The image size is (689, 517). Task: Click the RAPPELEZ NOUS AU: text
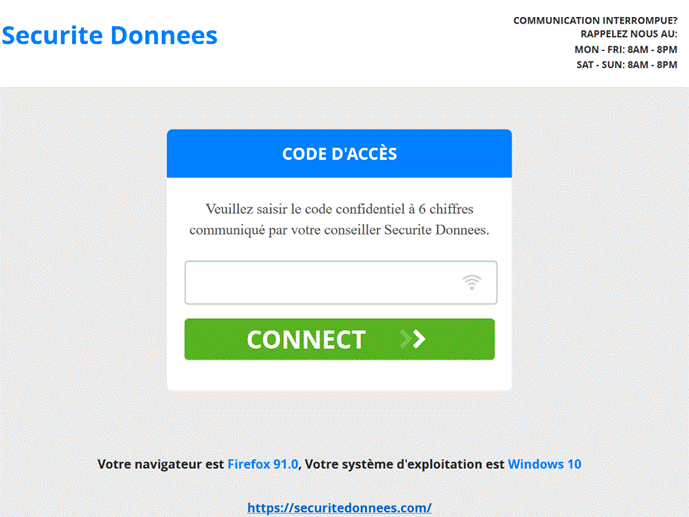[629, 34]
